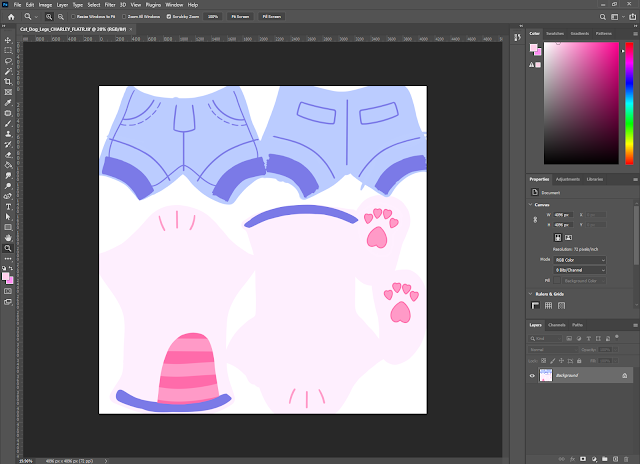Select the Pen tool
The height and width of the screenshot is (464, 640).
(x=8, y=196)
